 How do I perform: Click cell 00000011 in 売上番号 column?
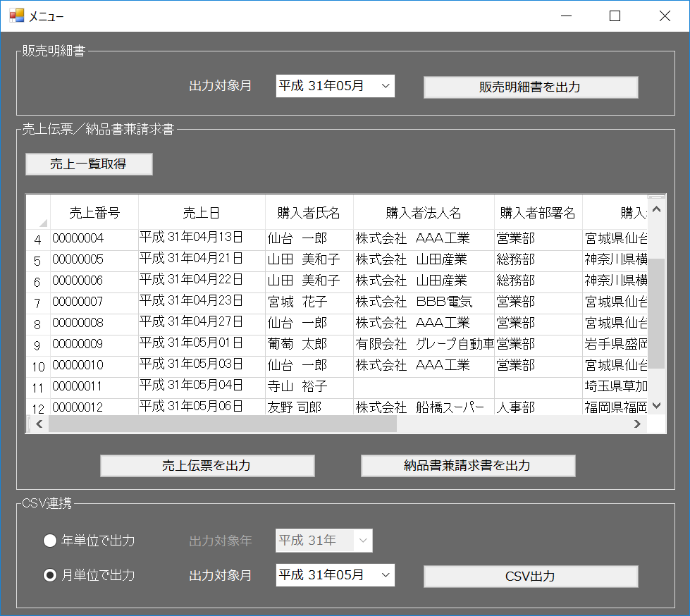pyautogui.click(x=94, y=388)
